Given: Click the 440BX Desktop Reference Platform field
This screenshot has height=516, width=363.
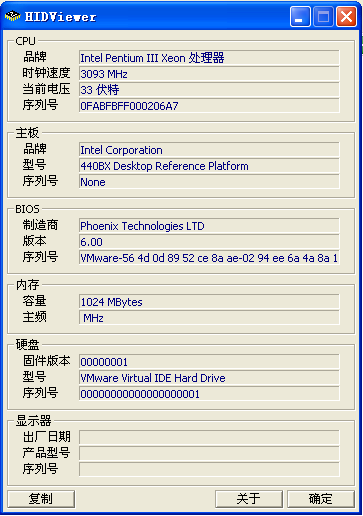Looking at the screenshot, I should click(x=209, y=166).
